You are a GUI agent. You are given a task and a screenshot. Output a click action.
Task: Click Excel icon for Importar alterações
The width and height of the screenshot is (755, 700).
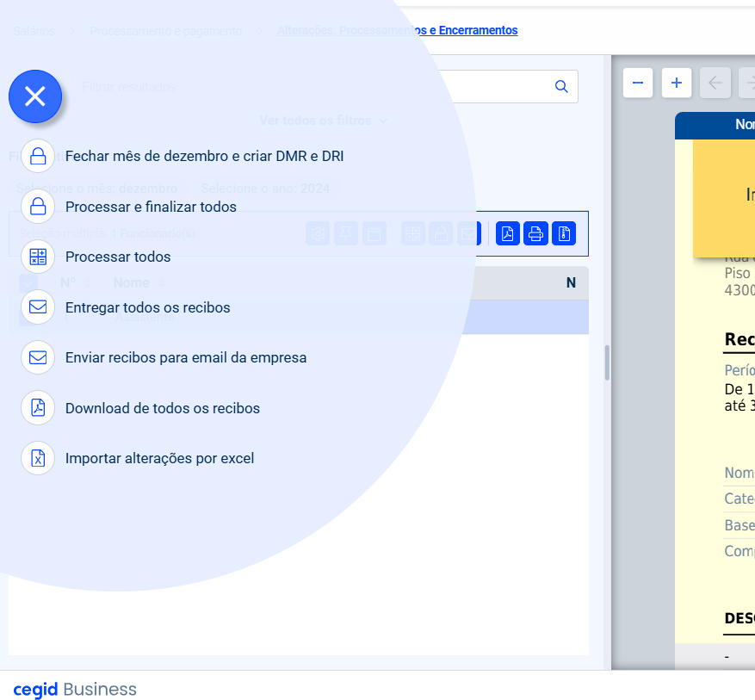38,458
